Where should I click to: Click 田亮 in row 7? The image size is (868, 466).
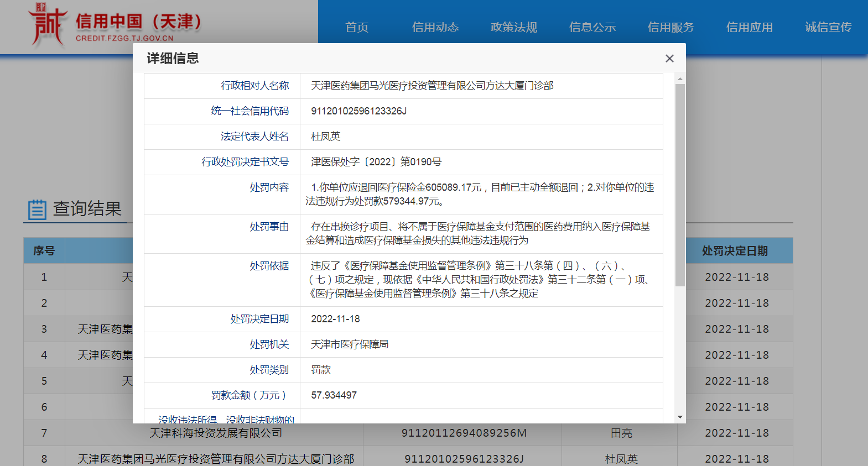click(621, 433)
